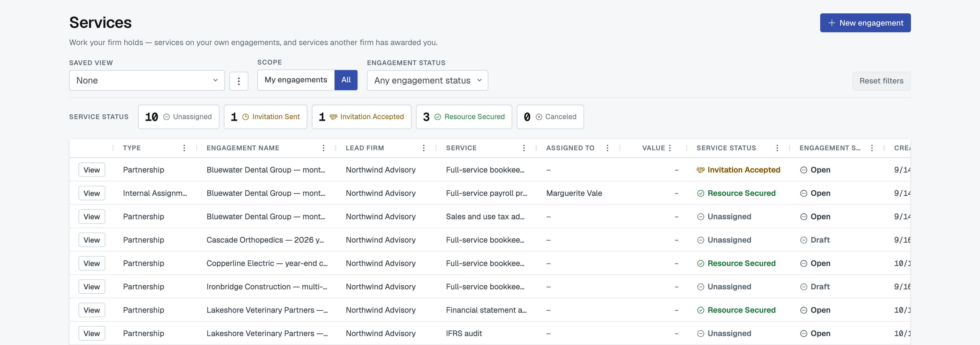Viewport: 980px width, 345px height.
Task: Open Any engagement status dropdown
Action: click(x=427, y=81)
